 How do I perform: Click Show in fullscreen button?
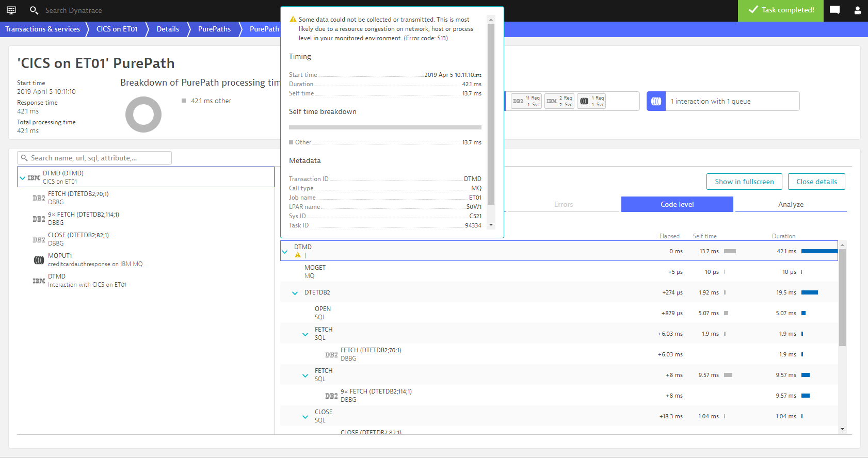(x=744, y=182)
